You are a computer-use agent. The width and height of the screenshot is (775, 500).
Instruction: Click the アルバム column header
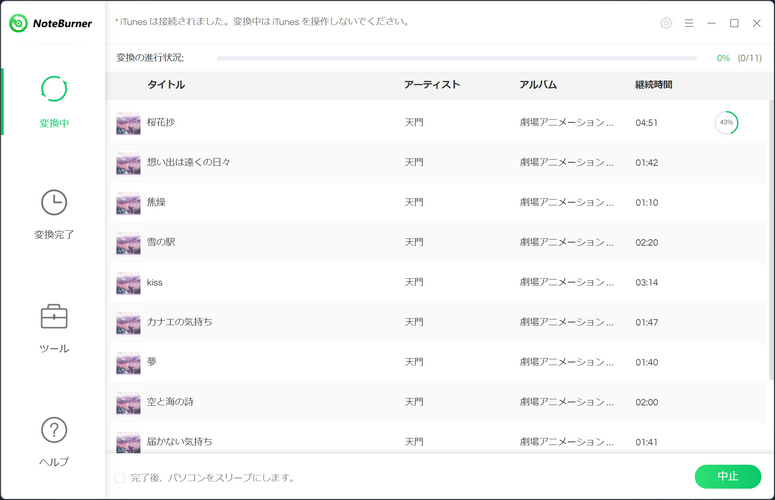[538, 84]
